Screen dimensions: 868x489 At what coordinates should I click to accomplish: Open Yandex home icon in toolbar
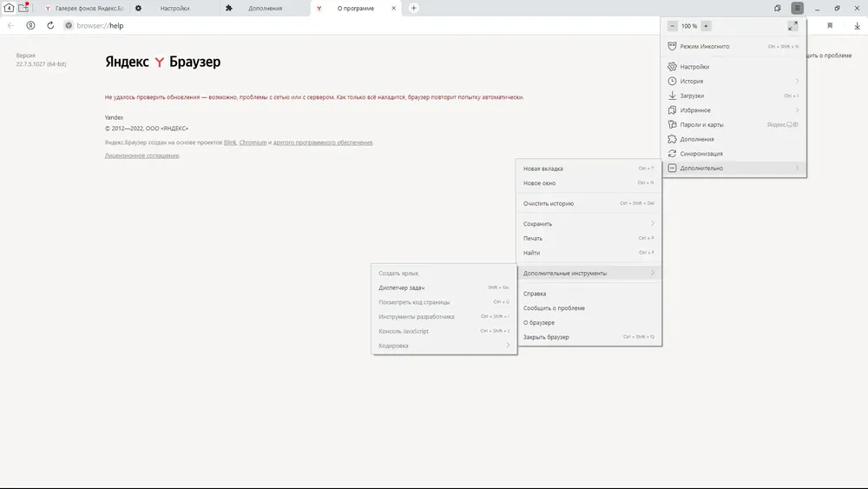[31, 25]
